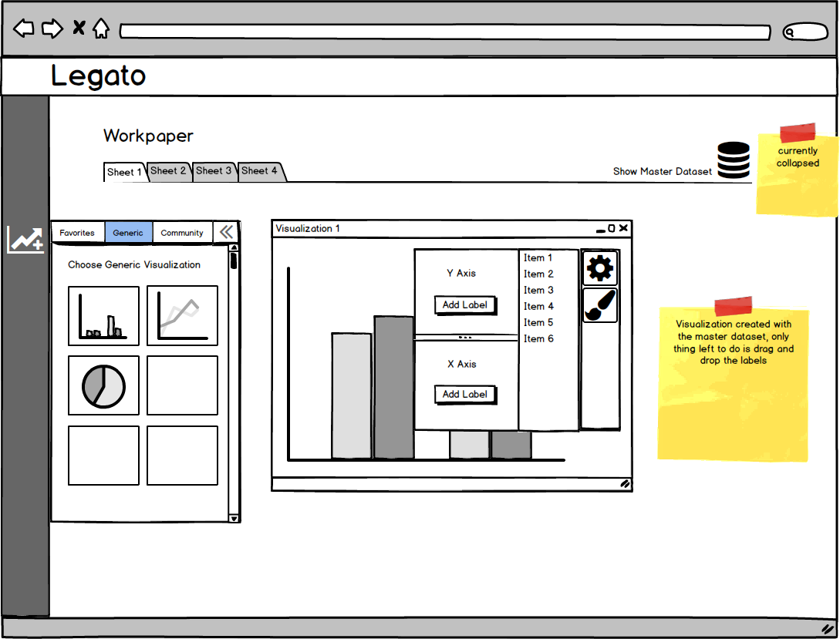Open the add-chart icon in the sidebar
Image resolution: width=840 pixels, height=639 pixels.
click(25, 239)
